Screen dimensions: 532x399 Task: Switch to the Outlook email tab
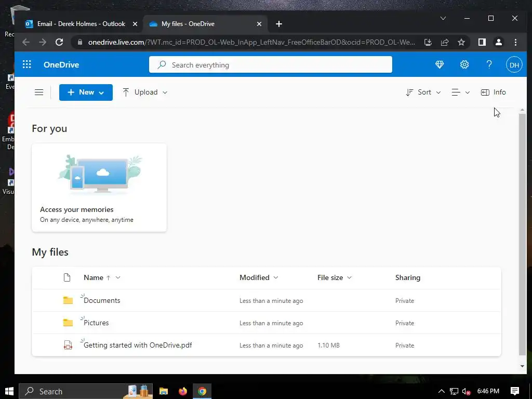pos(82,24)
